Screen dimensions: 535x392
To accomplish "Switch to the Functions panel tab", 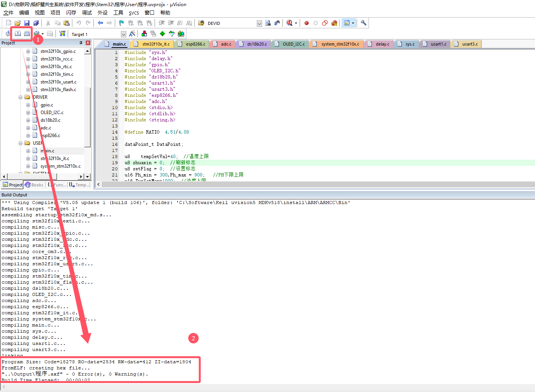I will coord(57,185).
